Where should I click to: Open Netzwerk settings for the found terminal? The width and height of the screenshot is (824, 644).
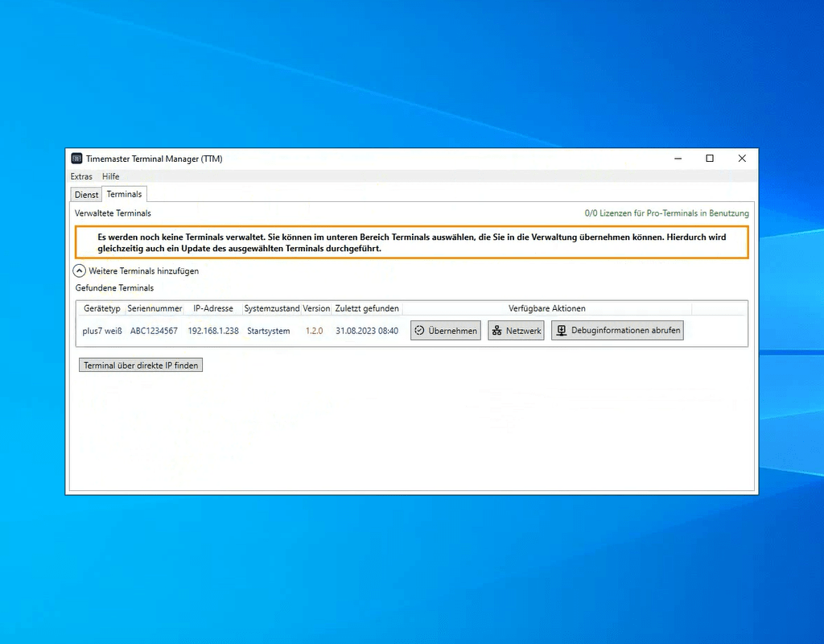click(516, 331)
